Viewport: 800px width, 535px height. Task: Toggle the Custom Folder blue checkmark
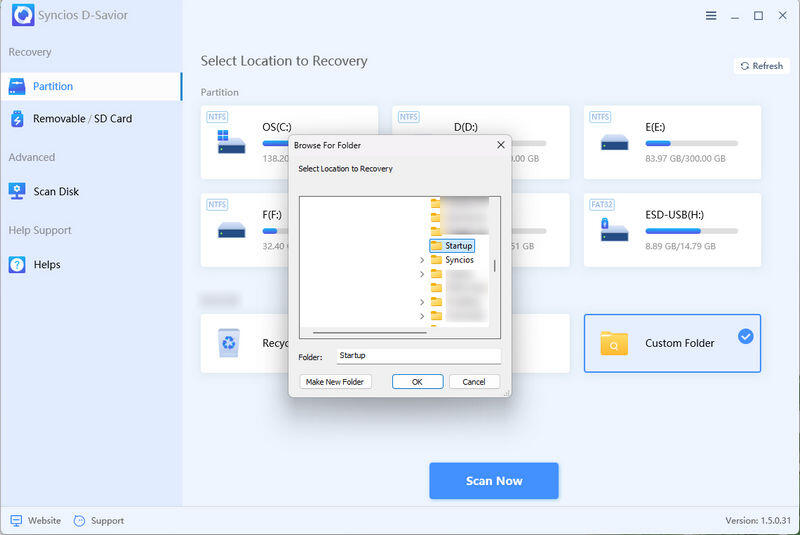coord(745,337)
